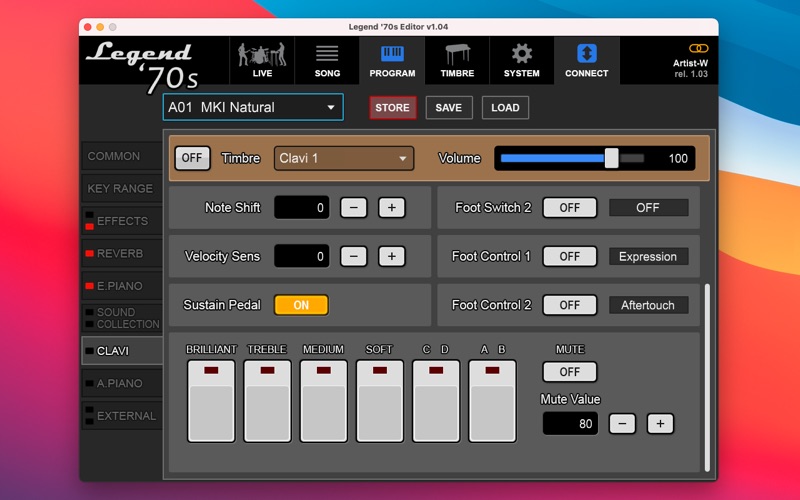Screen dimensions: 800x500
Task: Click the LOAD button
Action: coord(505,108)
